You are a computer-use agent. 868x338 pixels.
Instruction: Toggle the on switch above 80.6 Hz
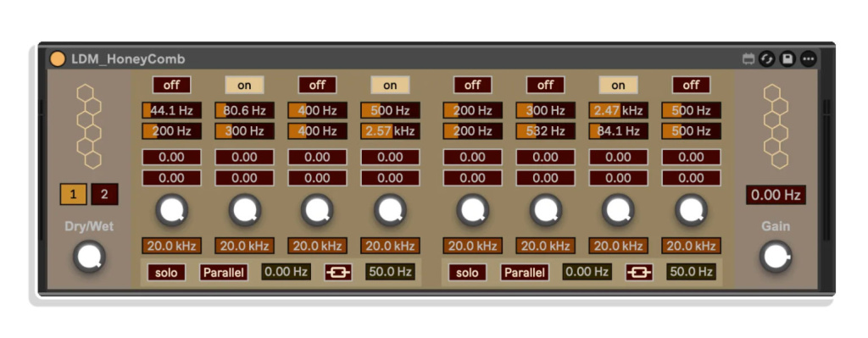point(244,86)
